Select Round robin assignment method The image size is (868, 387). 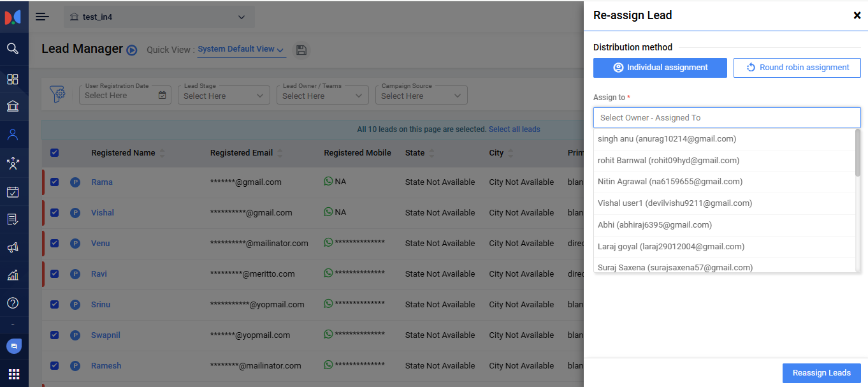tap(797, 68)
